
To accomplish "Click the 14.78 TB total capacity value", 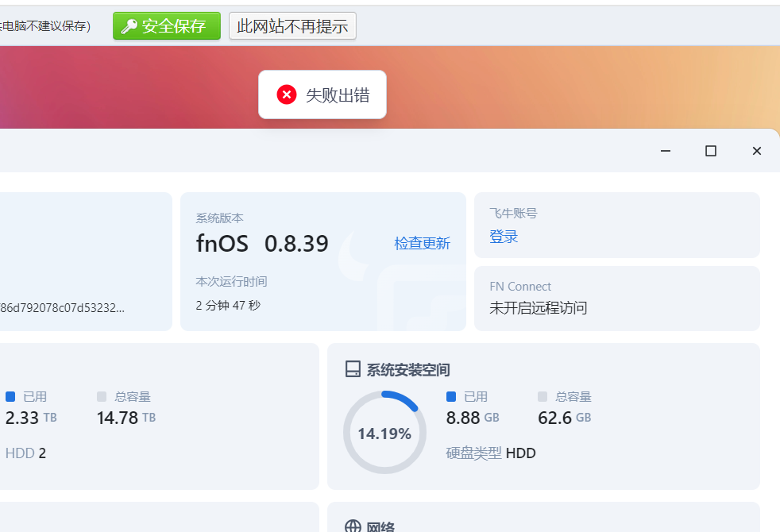I will (126, 418).
